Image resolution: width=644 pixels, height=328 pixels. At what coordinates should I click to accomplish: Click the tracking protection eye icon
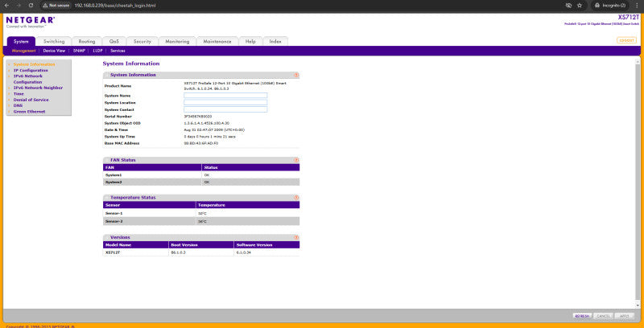pos(569,6)
